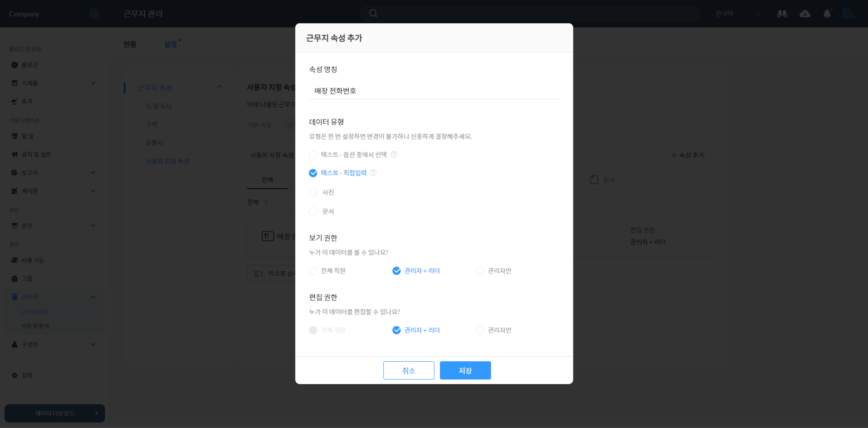Click the 취소 button in dialog

(408, 370)
